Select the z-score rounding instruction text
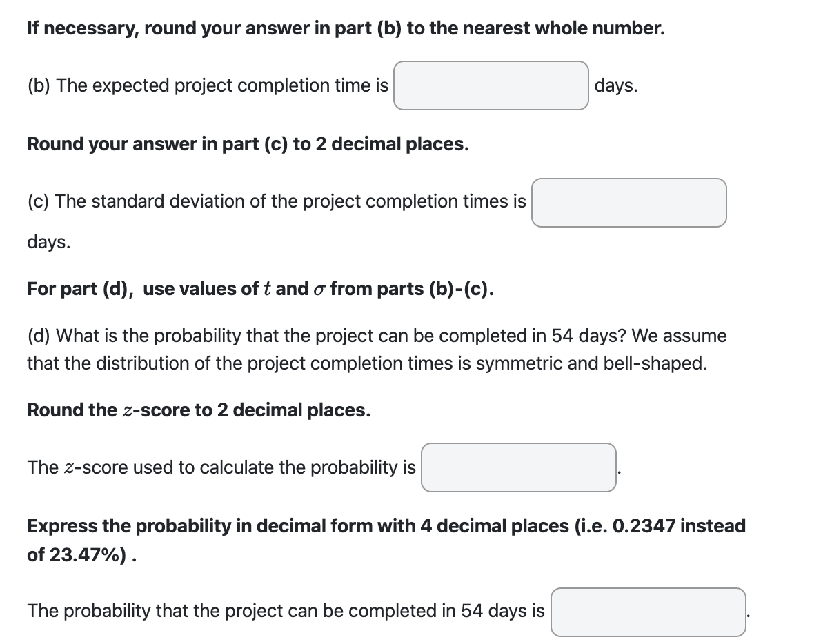The height and width of the screenshot is (644, 832). (198, 410)
